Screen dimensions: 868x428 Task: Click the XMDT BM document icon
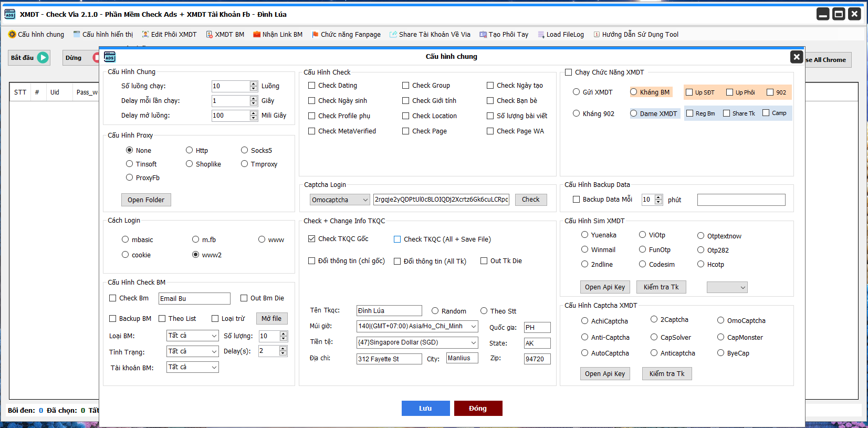(x=209, y=34)
